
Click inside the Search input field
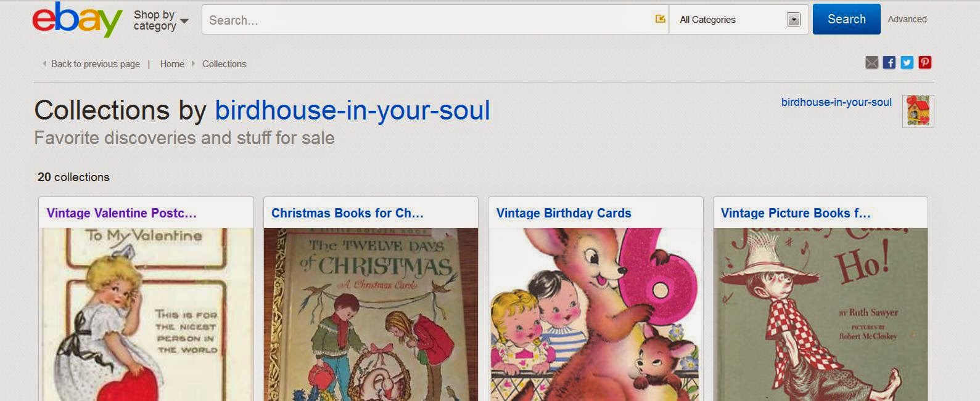401,19
